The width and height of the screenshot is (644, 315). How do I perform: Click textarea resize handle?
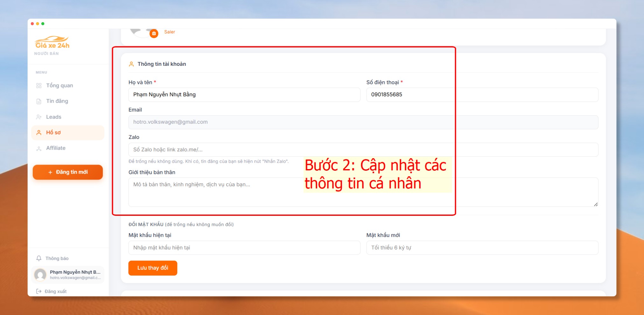(596, 204)
